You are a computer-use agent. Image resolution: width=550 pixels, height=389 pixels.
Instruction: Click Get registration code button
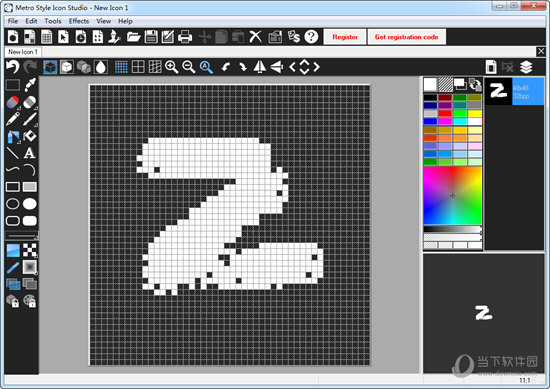[407, 37]
